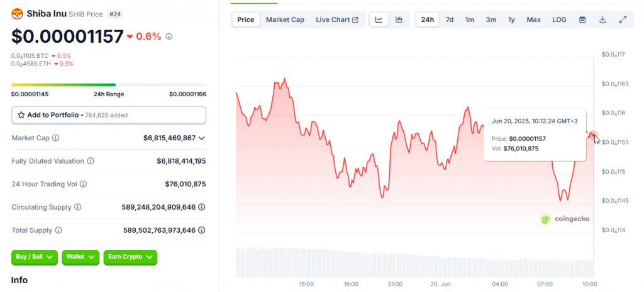Image resolution: width=644 pixels, height=292 pixels.
Task: Click the 0.0₉1105 BTC price text
Action: (30, 56)
